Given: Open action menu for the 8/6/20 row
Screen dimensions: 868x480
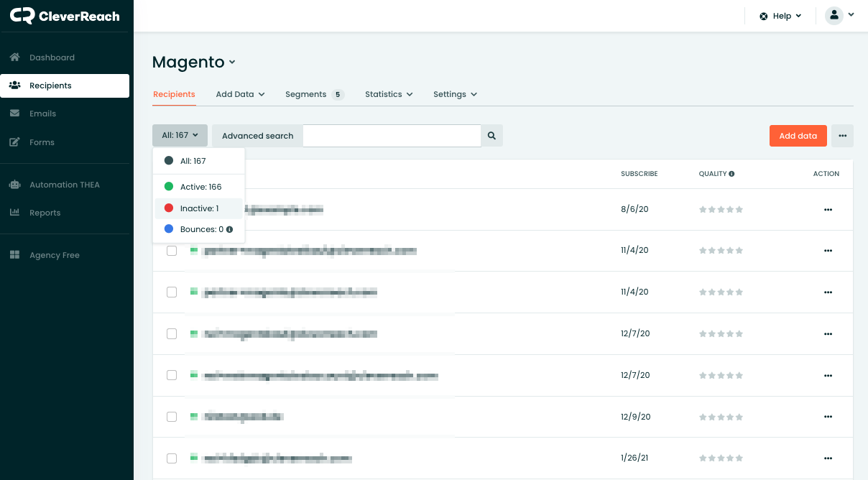Looking at the screenshot, I should (x=828, y=210).
